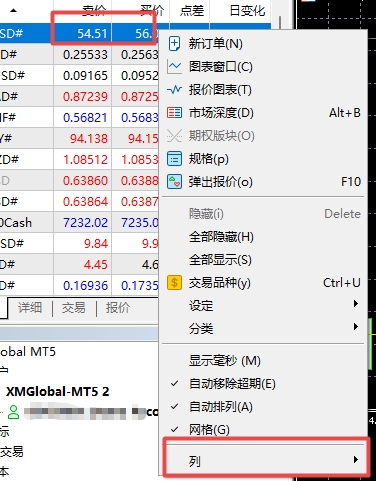Uncheck 自动移除超期(E) option
This screenshot has width=376, height=481.
(x=263, y=384)
